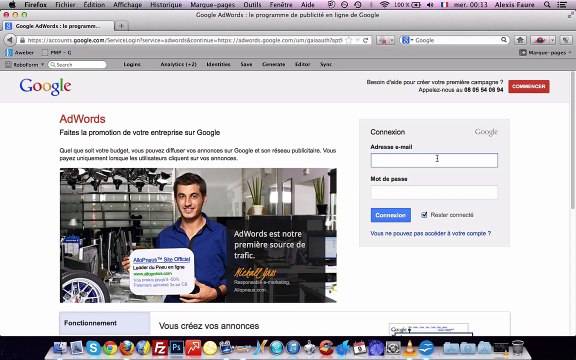Click RoboForm Logins button
576x360 pixels.
(132, 64)
